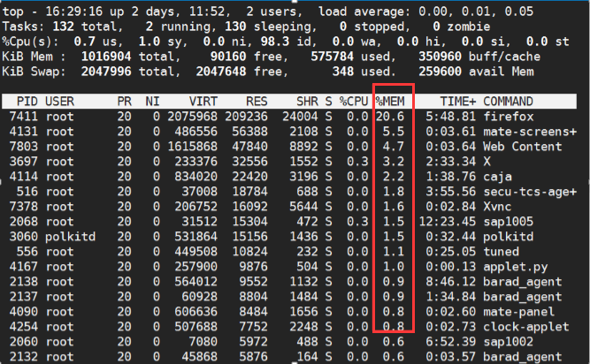Click the RES column header

click(257, 102)
